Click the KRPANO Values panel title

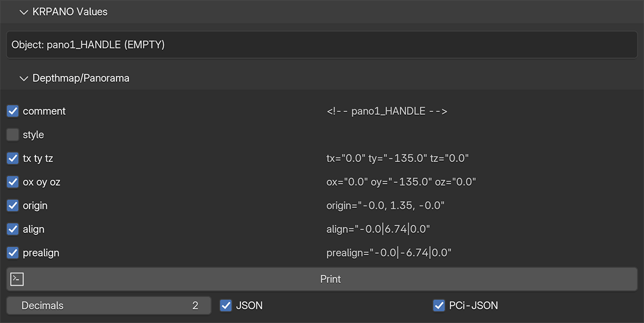click(70, 12)
